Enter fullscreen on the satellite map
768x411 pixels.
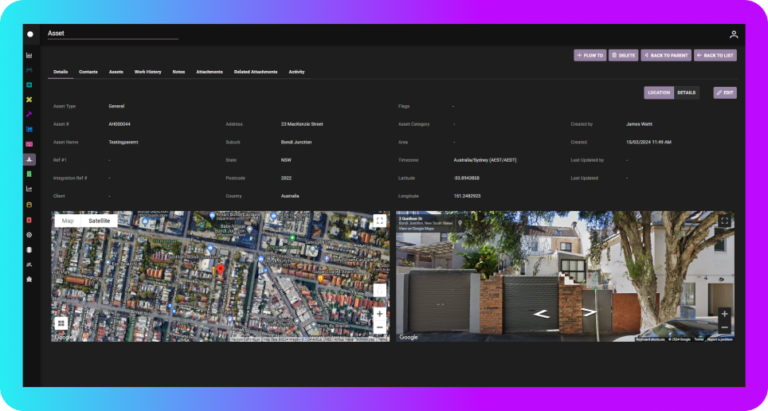click(x=379, y=221)
